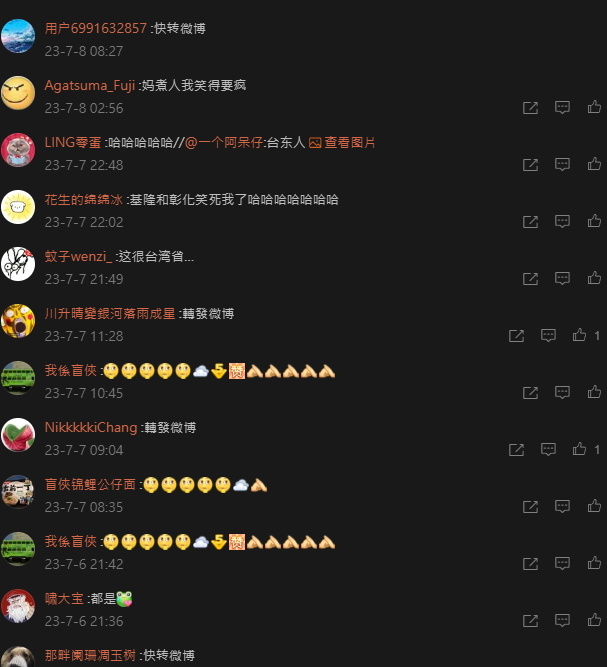The height and width of the screenshot is (667, 607).
Task: Visit Agatsuma_Fuji's username link
Action: pos(90,86)
